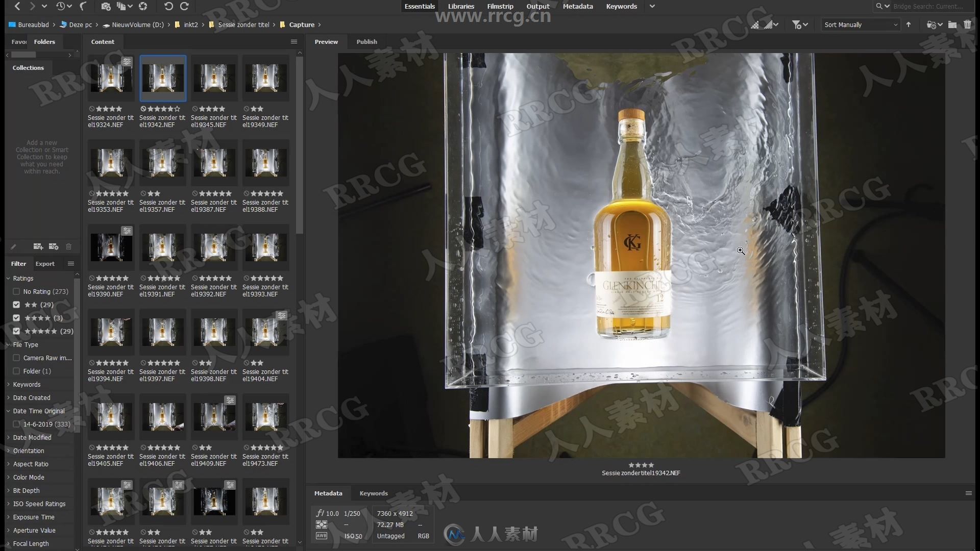The height and width of the screenshot is (551, 980).
Task: Click the star rating under the preview image
Action: coord(641,465)
